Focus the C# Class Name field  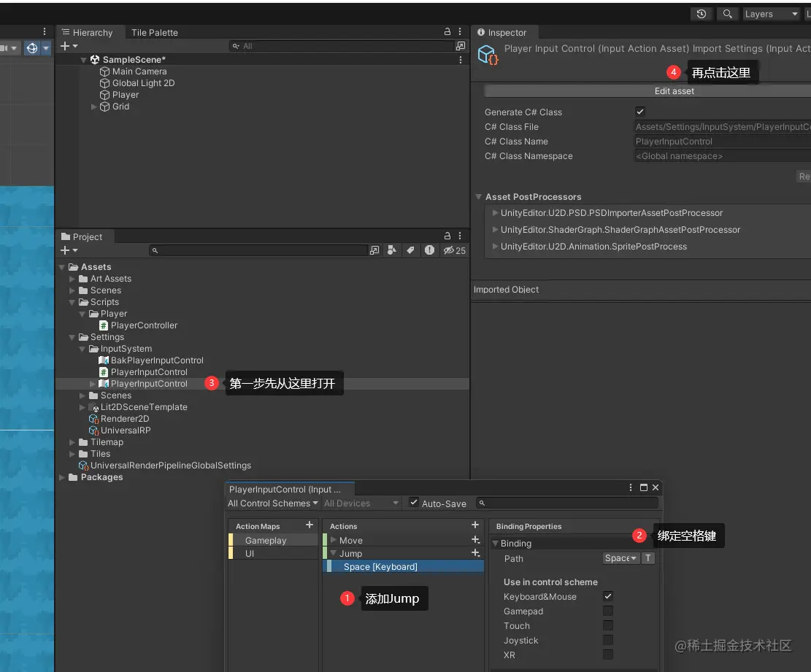coord(723,142)
